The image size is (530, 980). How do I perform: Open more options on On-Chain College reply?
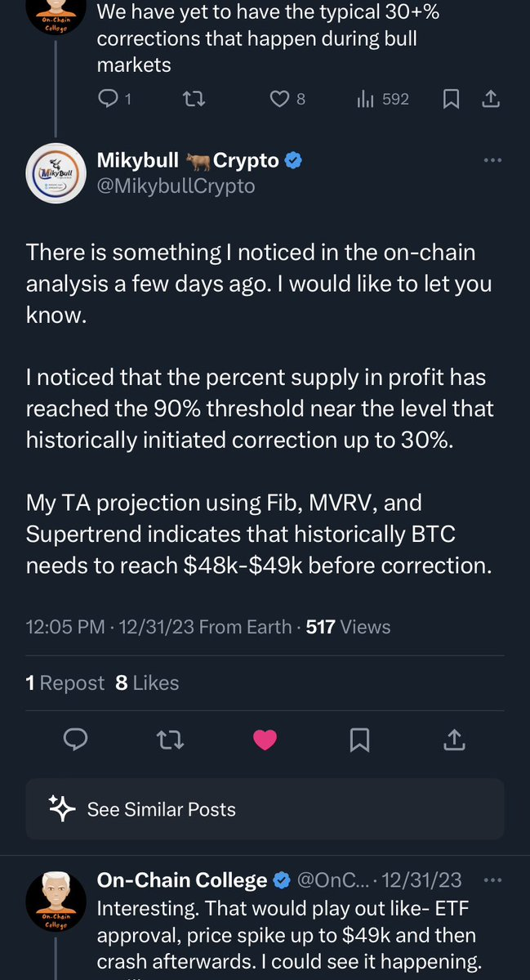pyautogui.click(x=492, y=880)
